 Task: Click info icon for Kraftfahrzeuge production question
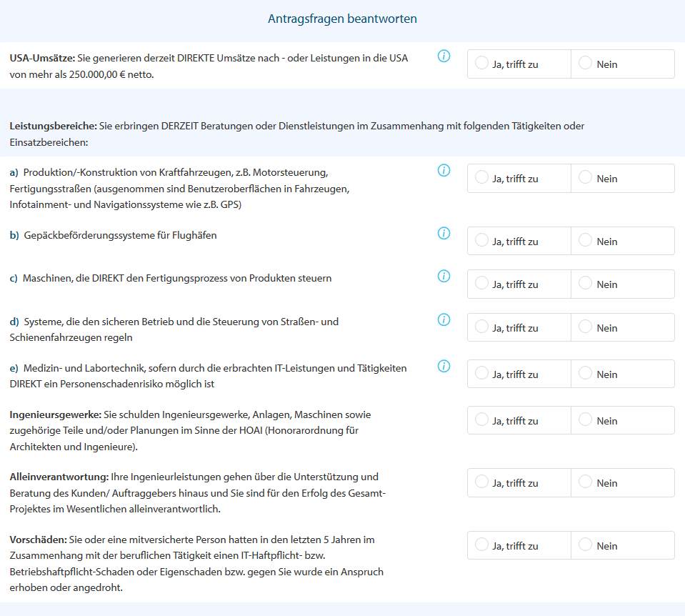(444, 170)
